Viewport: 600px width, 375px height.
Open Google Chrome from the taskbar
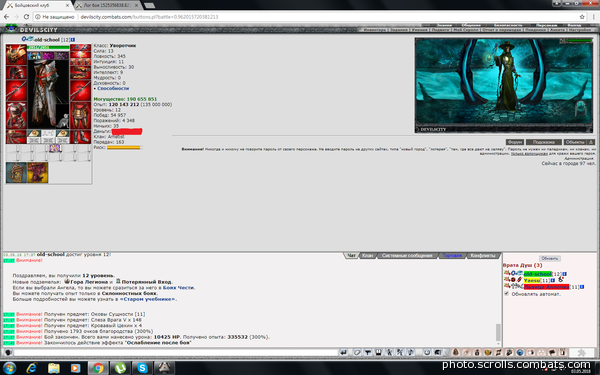(x=98, y=368)
